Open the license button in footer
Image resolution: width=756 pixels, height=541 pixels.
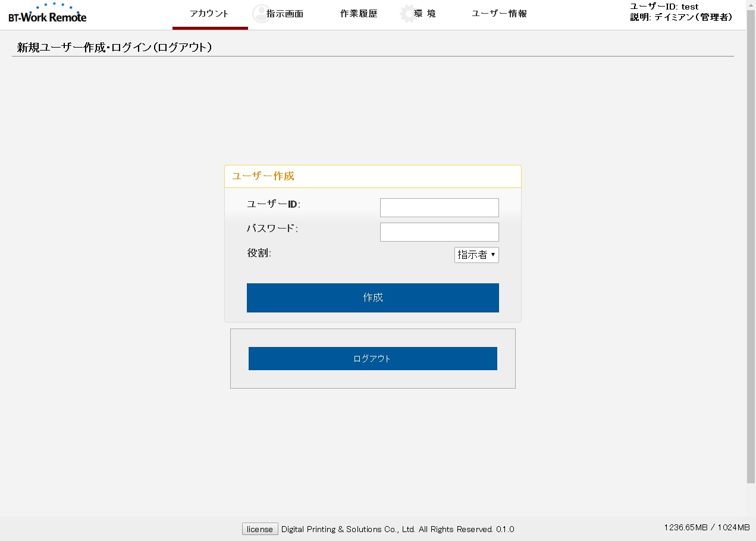(x=260, y=529)
